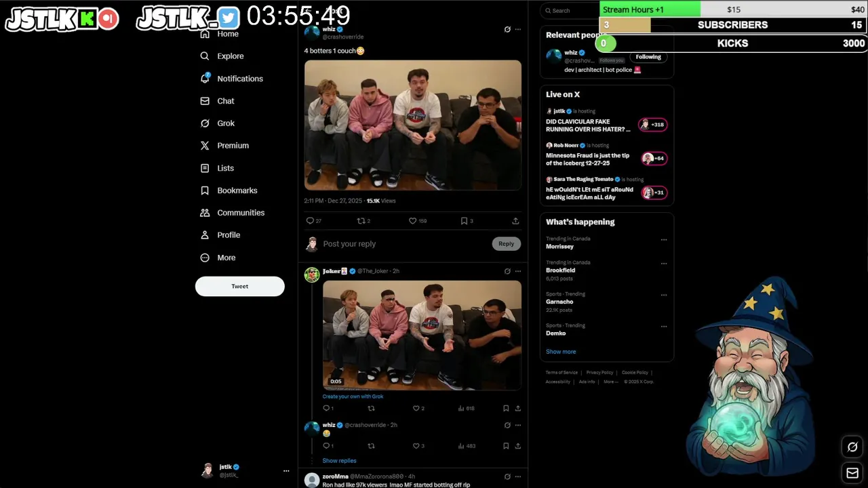Open jstlk account options menu

[286, 470]
